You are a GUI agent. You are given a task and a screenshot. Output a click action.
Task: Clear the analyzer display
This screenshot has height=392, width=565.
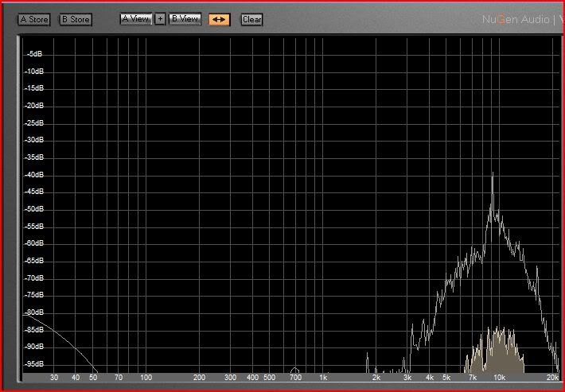coord(251,19)
